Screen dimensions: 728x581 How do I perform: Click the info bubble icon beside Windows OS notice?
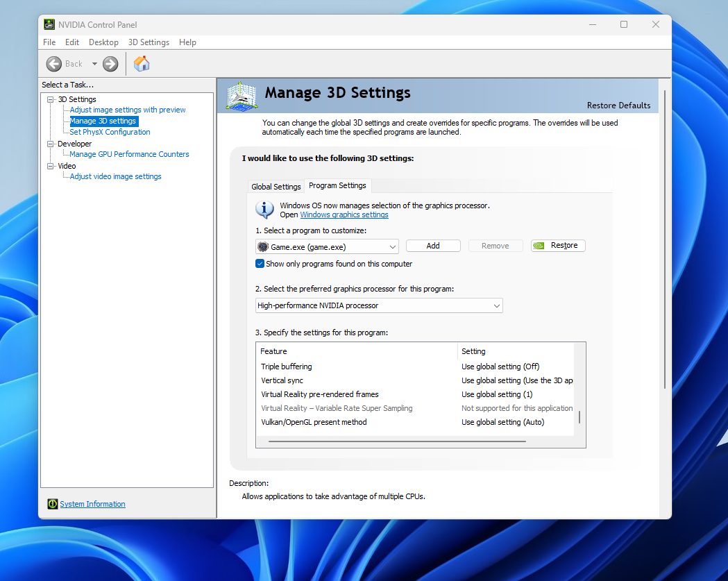[264, 210]
